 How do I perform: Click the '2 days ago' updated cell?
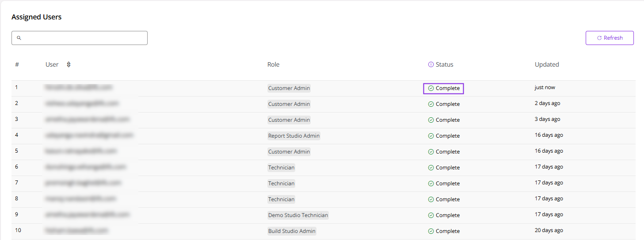[x=547, y=103]
